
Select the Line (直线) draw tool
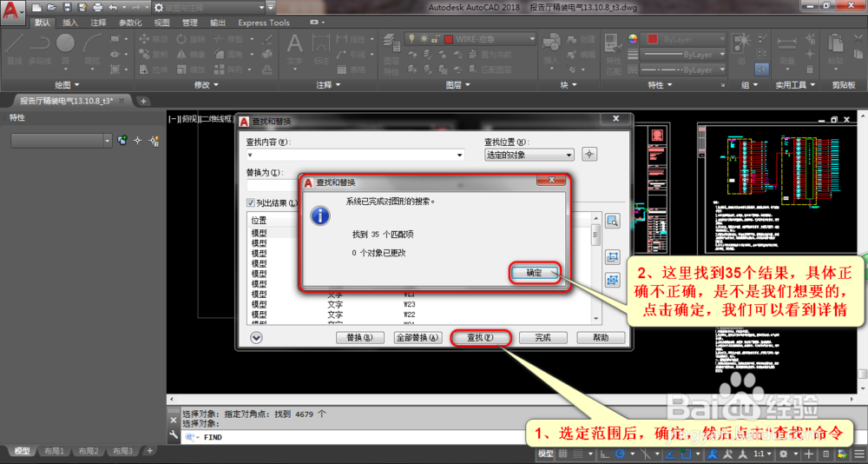14,49
